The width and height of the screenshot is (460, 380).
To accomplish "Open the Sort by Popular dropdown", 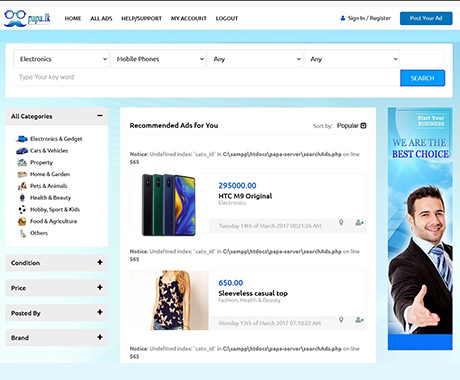I will [351, 126].
